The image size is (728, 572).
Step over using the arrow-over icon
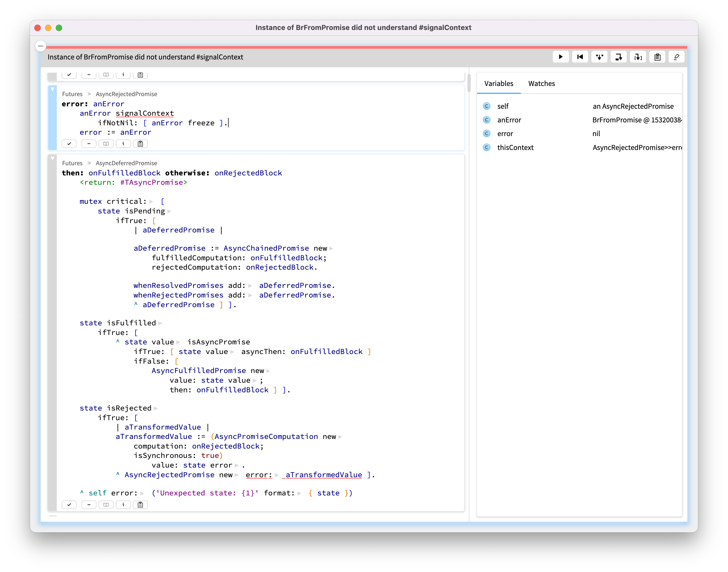click(x=619, y=57)
